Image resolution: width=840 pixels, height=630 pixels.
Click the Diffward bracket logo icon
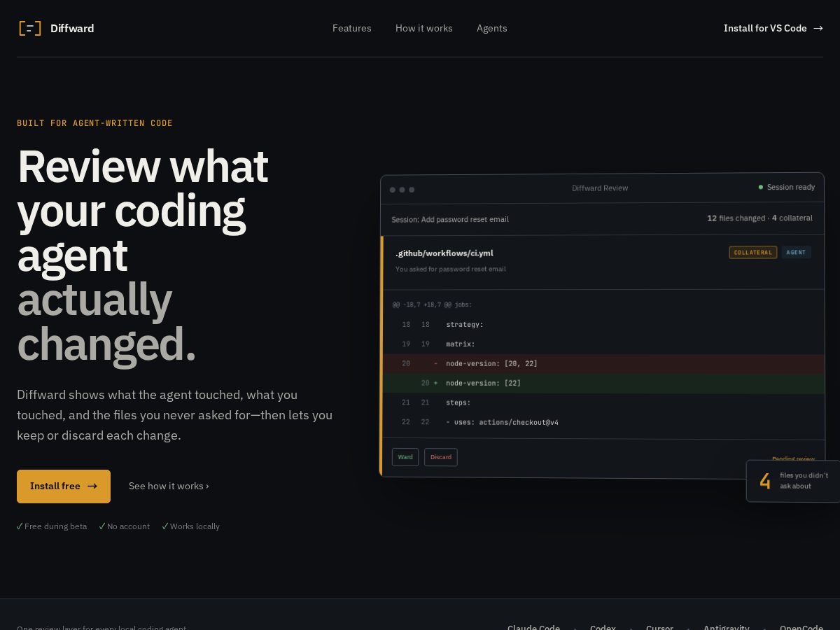tap(29, 28)
